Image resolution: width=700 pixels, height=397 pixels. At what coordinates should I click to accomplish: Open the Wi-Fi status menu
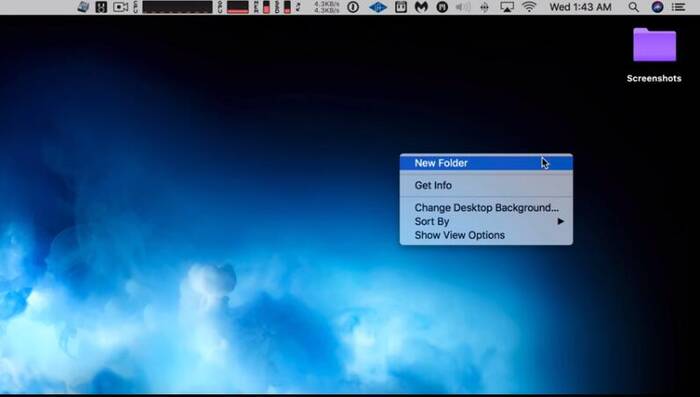[529, 7]
